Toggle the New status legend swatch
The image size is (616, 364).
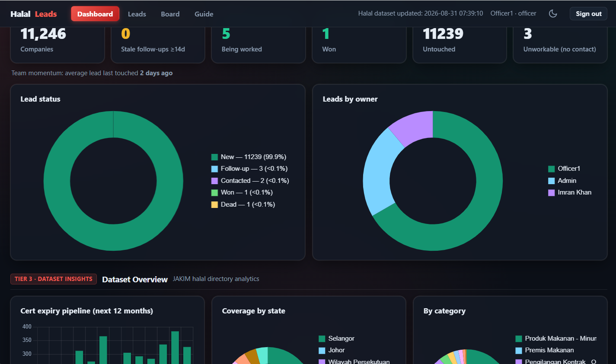214,157
